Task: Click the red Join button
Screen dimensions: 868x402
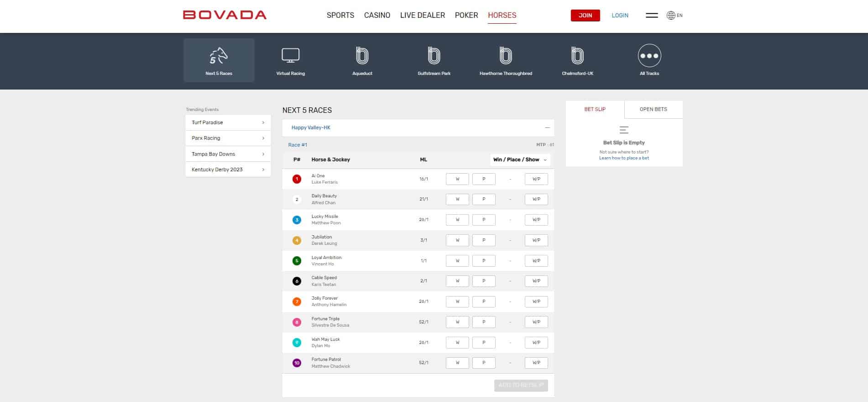Action: (585, 15)
